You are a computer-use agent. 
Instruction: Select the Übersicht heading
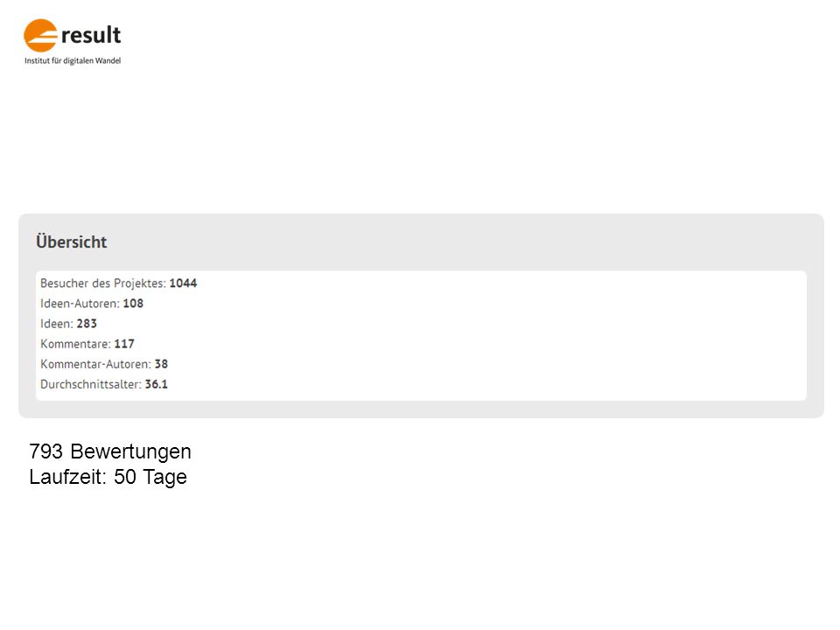coord(71,241)
